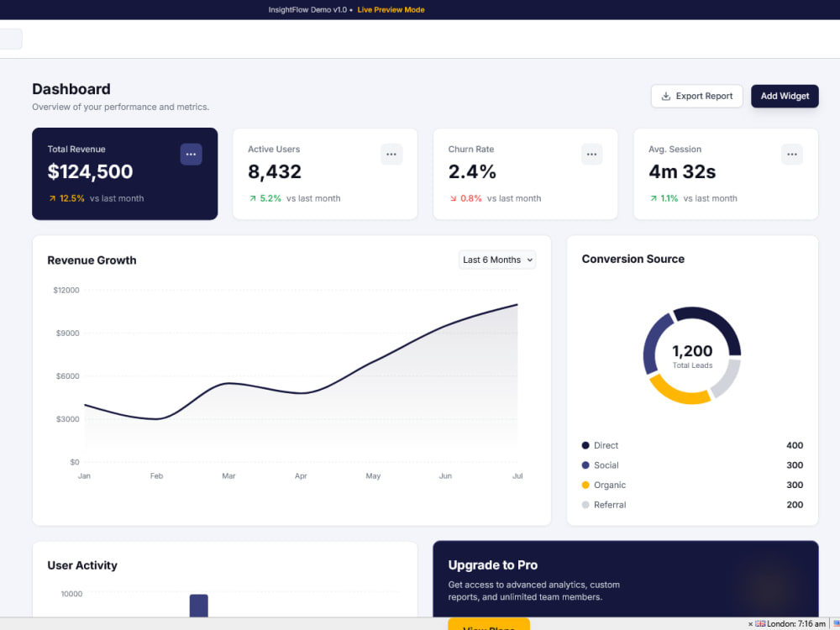The width and height of the screenshot is (840, 630).
Task: Click the Revenue Growth chart title
Action: coord(92,260)
